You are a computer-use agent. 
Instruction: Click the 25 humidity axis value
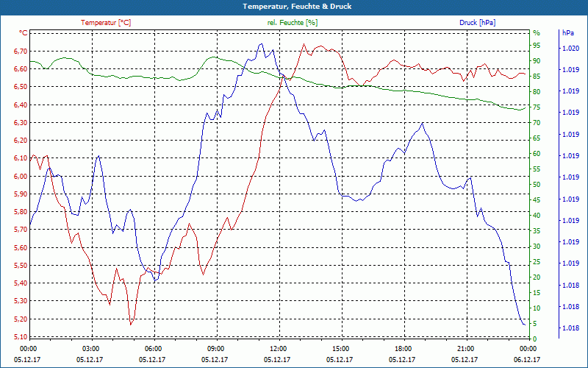537,262
